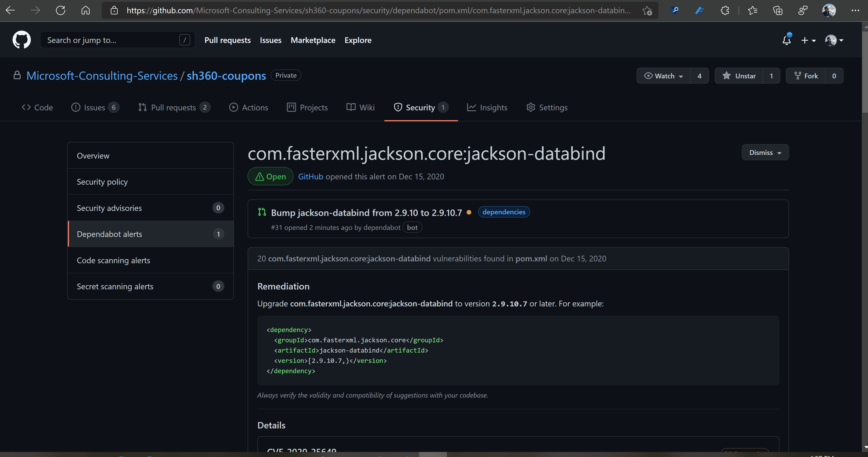
Task: Open the Settings tab
Action: [x=547, y=108]
